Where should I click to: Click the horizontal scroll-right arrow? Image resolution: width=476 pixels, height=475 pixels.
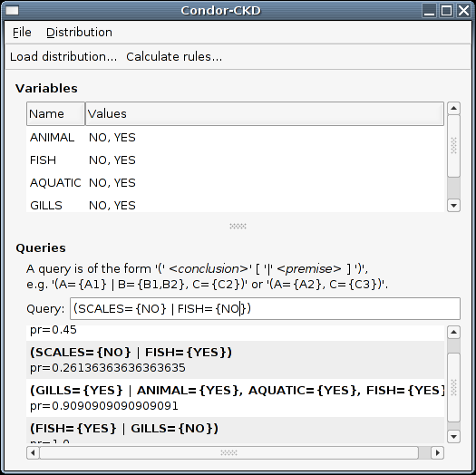[x=437, y=453]
